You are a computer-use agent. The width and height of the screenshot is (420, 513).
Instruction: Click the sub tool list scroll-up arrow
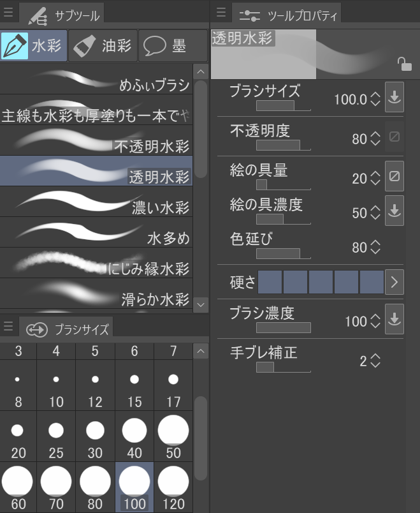pos(201,71)
